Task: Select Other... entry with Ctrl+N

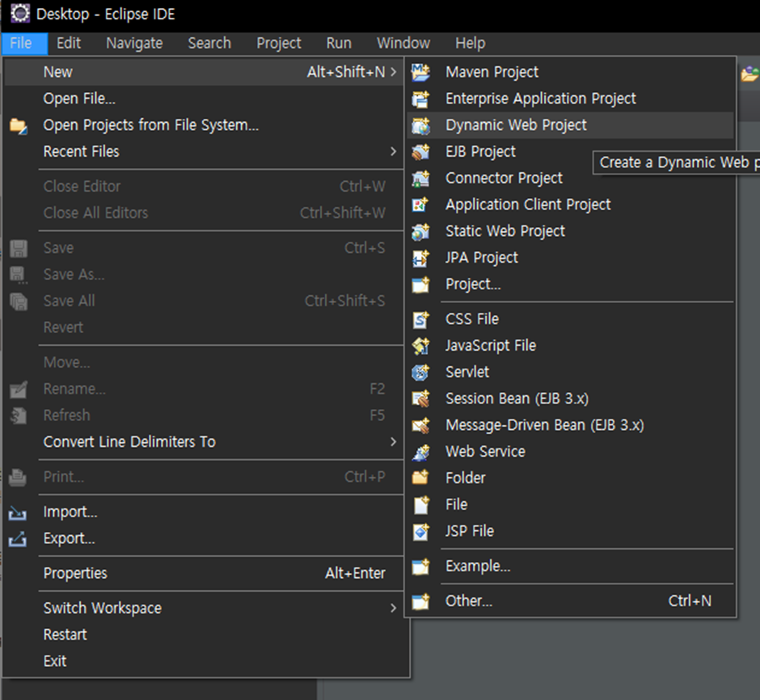Action: [x=571, y=601]
